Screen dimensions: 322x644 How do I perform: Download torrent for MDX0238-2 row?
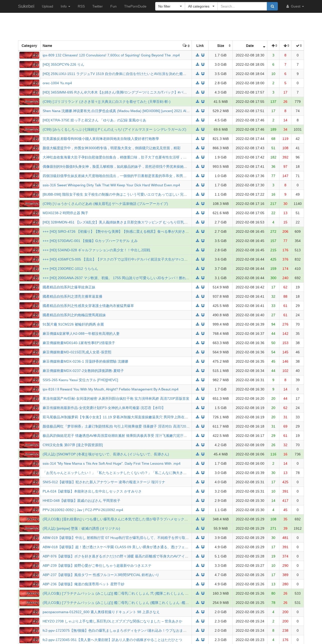pyautogui.click(x=197, y=213)
